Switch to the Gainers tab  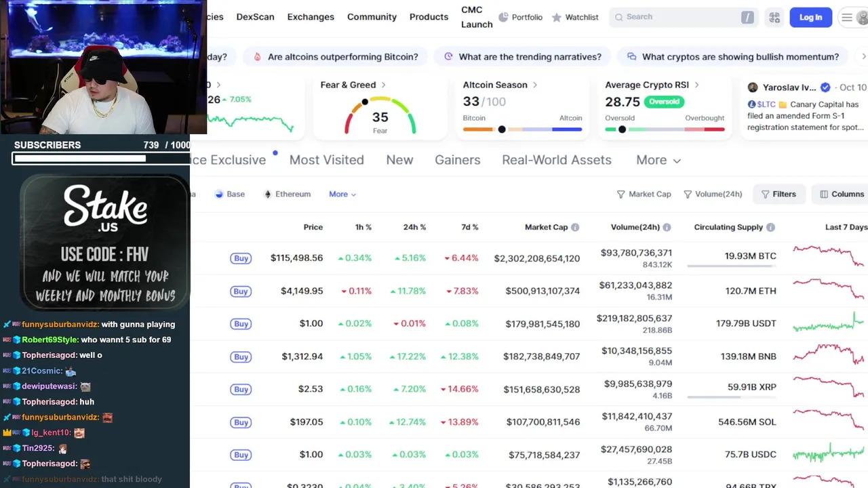(457, 160)
